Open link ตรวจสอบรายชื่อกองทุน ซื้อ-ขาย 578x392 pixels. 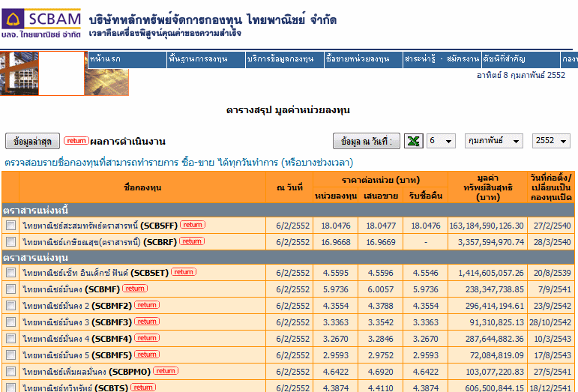click(178, 163)
